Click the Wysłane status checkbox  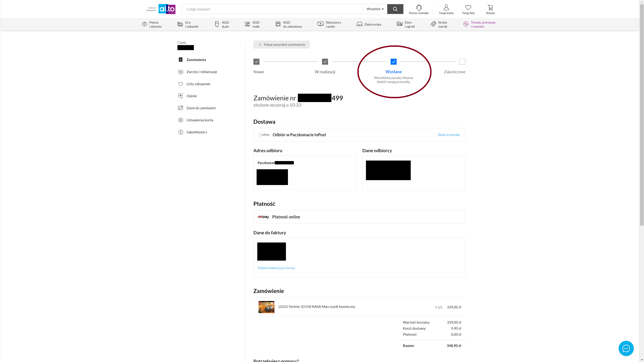click(393, 62)
